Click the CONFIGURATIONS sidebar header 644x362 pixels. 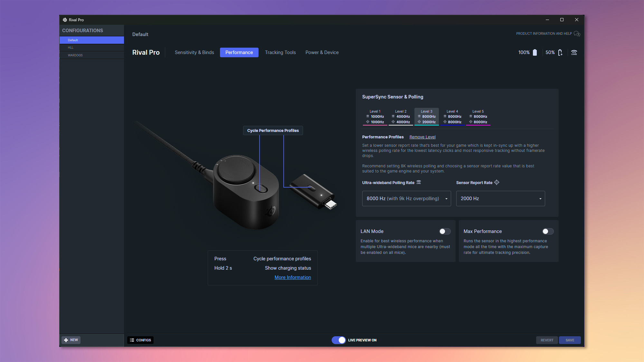[82, 31]
